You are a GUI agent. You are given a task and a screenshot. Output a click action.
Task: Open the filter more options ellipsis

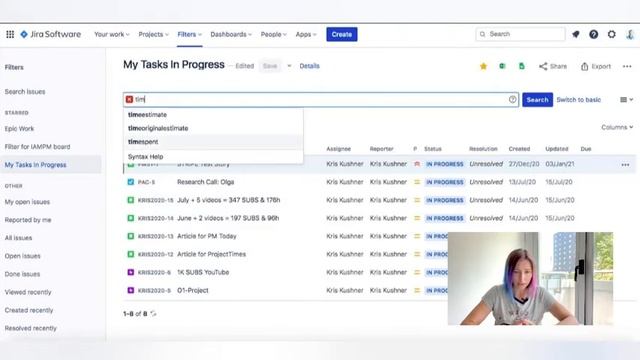click(627, 66)
